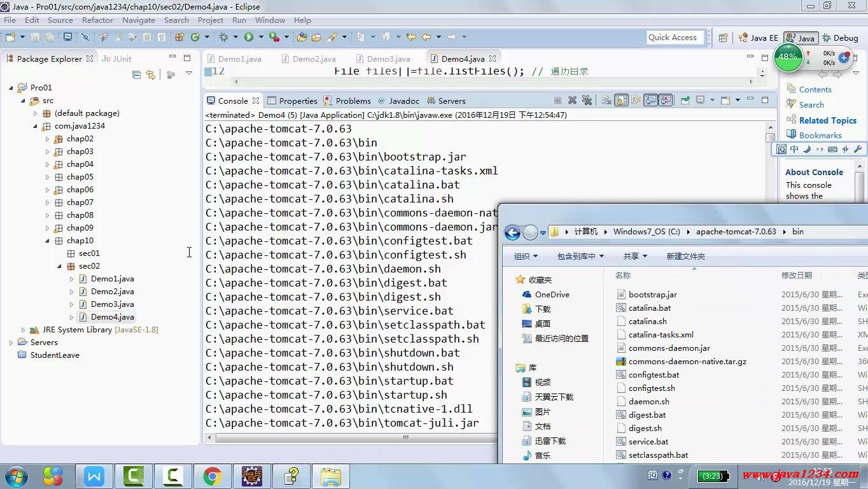The height and width of the screenshot is (489, 868).
Task: Open Package Explorer view menu dropdown
Action: (188, 74)
